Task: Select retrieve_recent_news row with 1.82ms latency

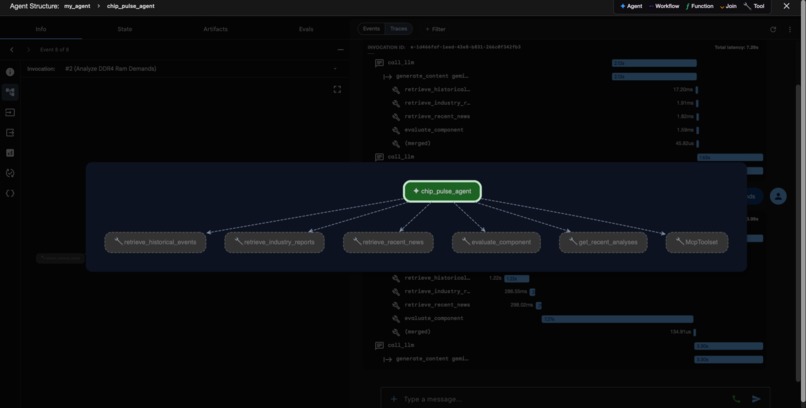Action: pyautogui.click(x=564, y=116)
